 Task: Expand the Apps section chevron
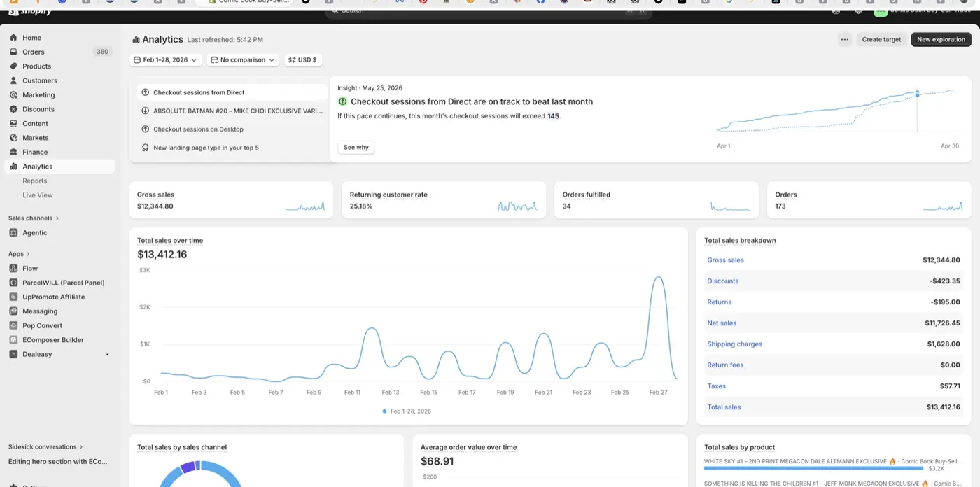(x=29, y=254)
